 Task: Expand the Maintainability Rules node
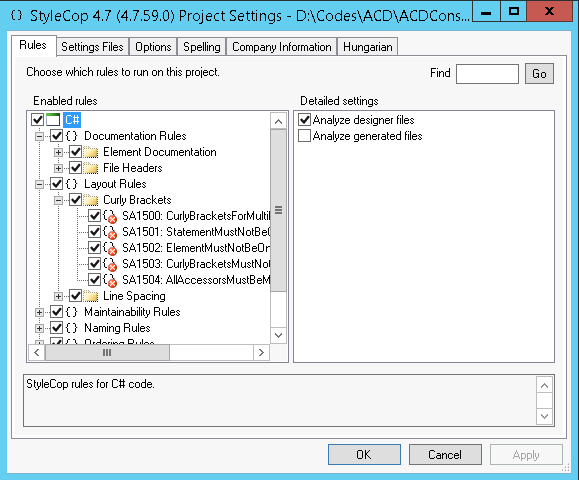(39, 312)
